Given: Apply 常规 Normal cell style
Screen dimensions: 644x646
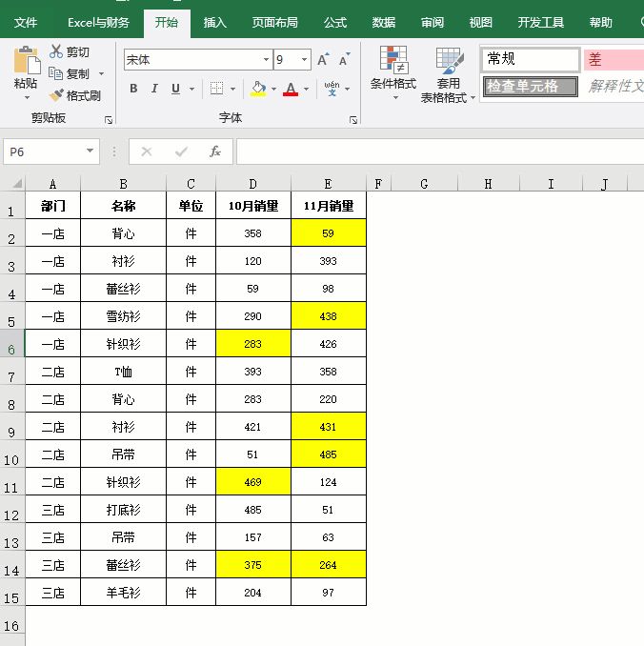Looking at the screenshot, I should coord(531,59).
